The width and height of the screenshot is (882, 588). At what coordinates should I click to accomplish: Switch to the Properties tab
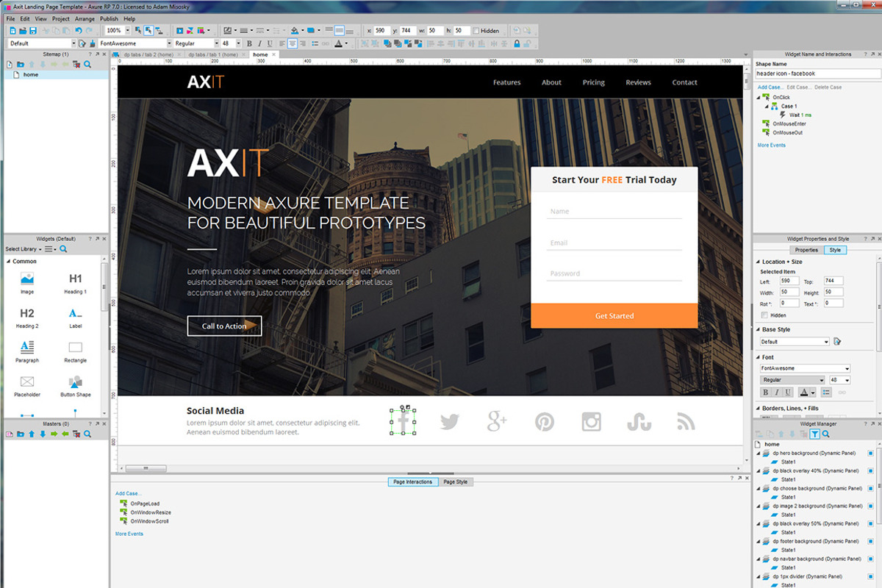pyautogui.click(x=806, y=251)
